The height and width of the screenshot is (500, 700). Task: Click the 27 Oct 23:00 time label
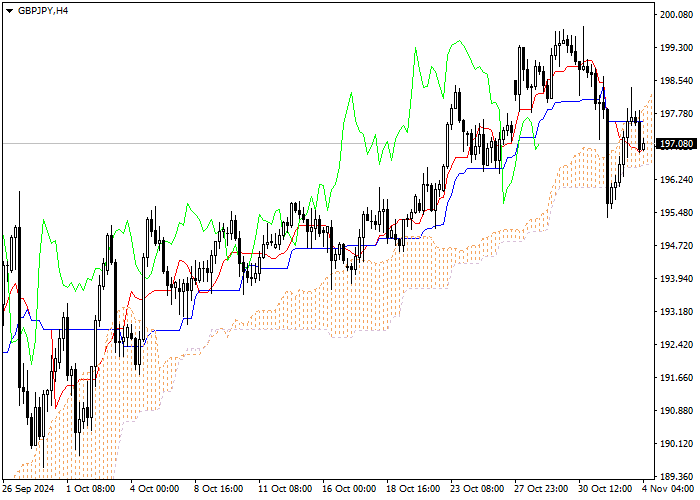click(542, 489)
